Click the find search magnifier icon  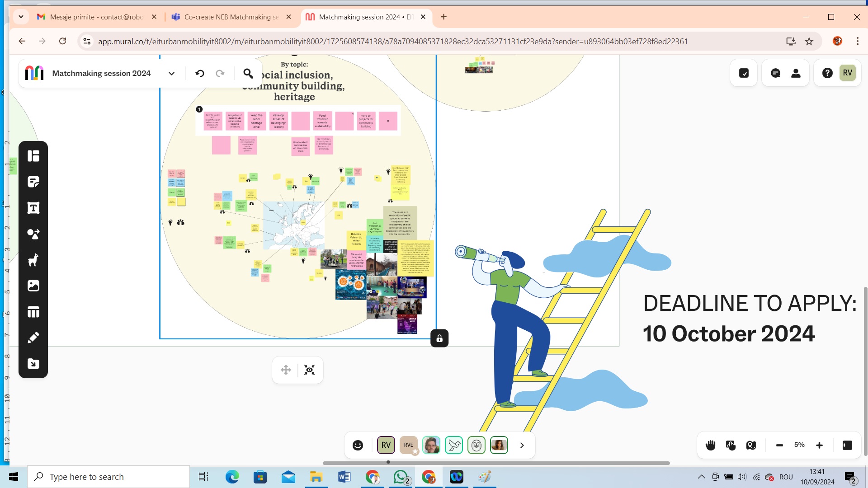(248, 73)
